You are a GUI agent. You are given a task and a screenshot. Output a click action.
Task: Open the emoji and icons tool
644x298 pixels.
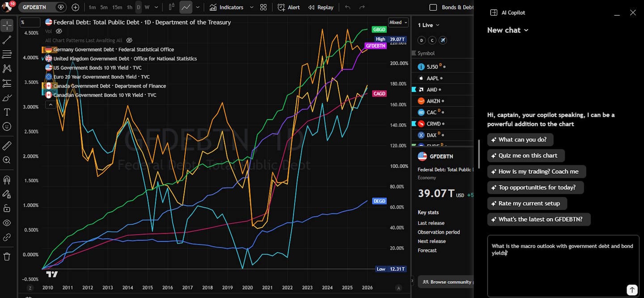7,126
